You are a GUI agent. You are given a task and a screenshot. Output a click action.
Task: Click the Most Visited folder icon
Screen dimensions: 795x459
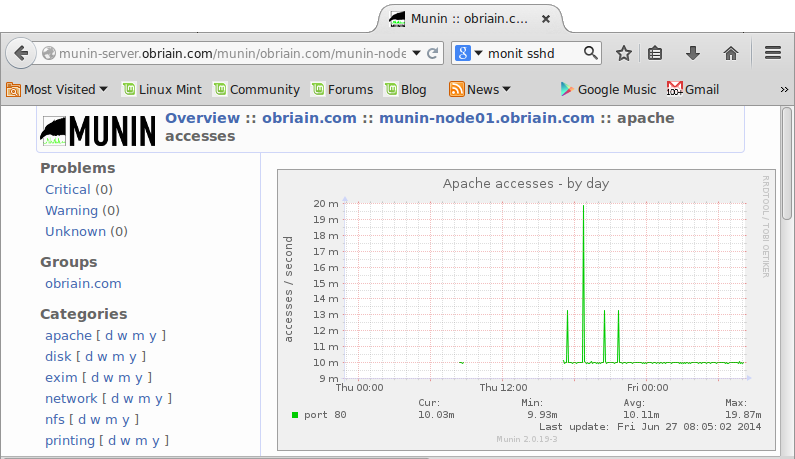(13, 90)
